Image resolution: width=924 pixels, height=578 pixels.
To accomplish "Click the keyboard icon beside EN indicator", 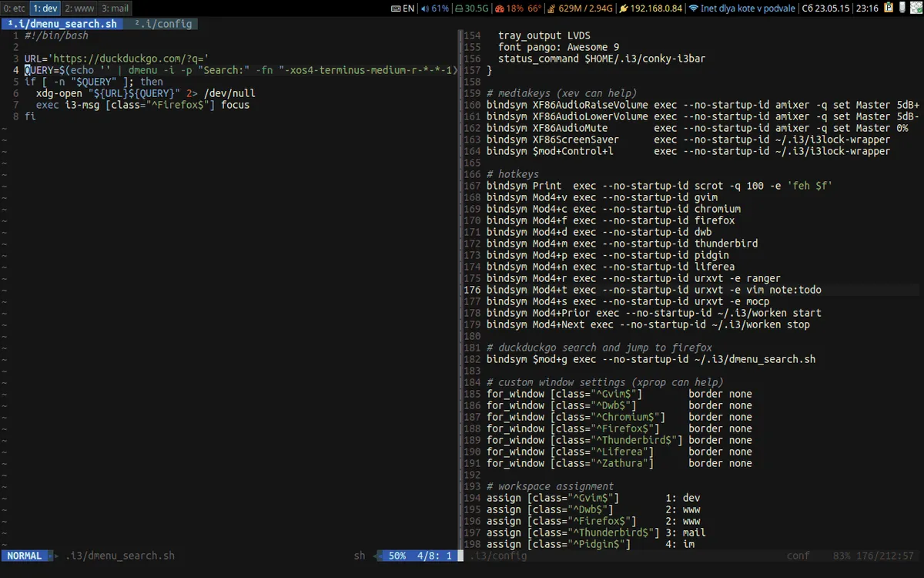I will [x=396, y=8].
